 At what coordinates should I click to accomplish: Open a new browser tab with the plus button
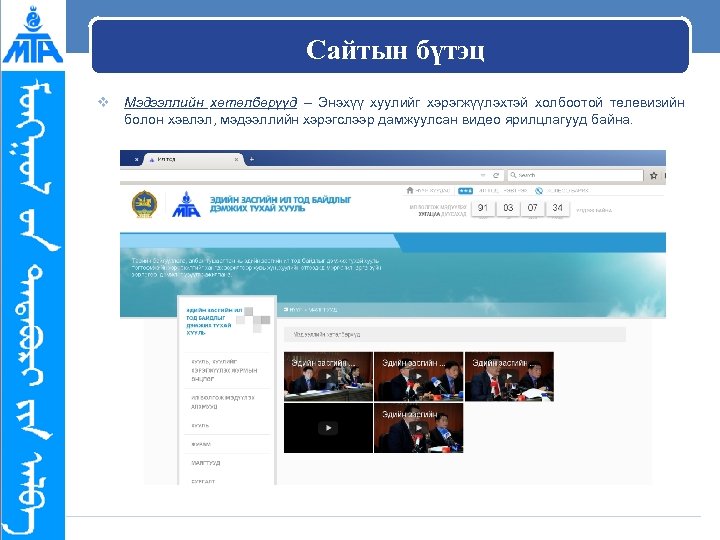click(252, 159)
